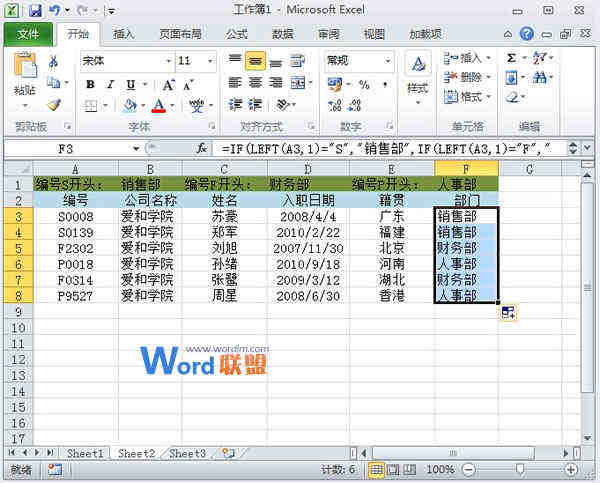Image resolution: width=600 pixels, height=483 pixels.
Task: Click Decrease Decimal icon
Action: point(354,105)
